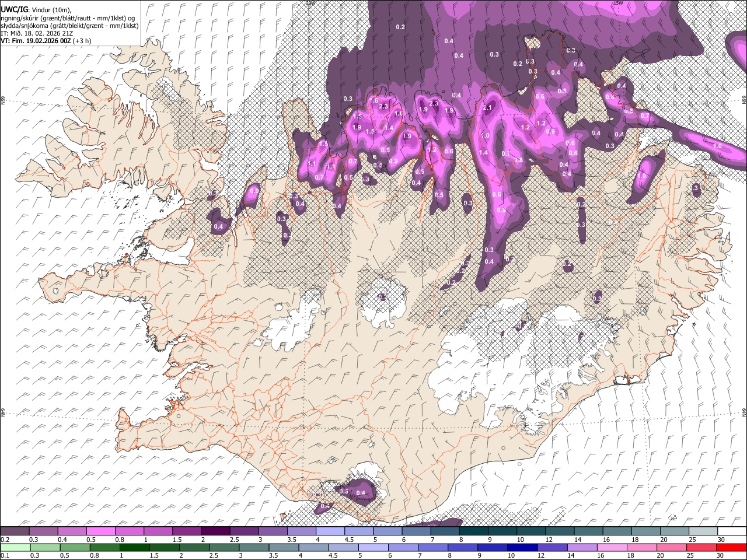Select the 'rigning/skúrir' legend description line
Viewport: 747px width, 560px height.
click(x=69, y=17)
